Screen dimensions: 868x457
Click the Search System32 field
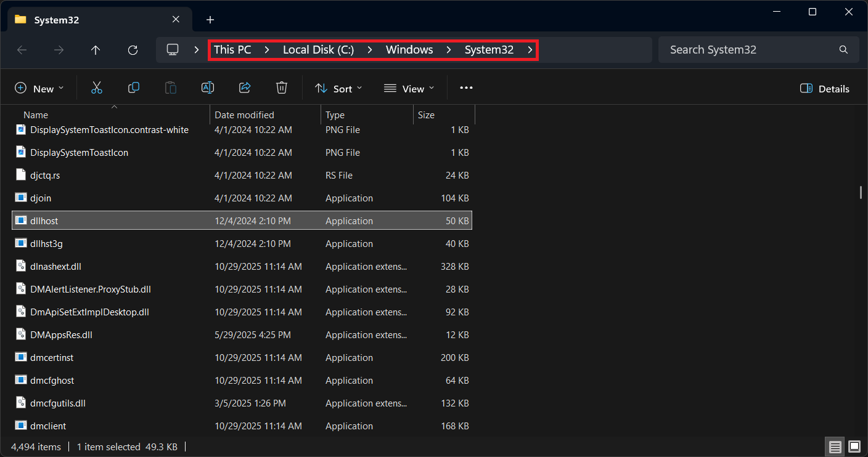[749, 50]
